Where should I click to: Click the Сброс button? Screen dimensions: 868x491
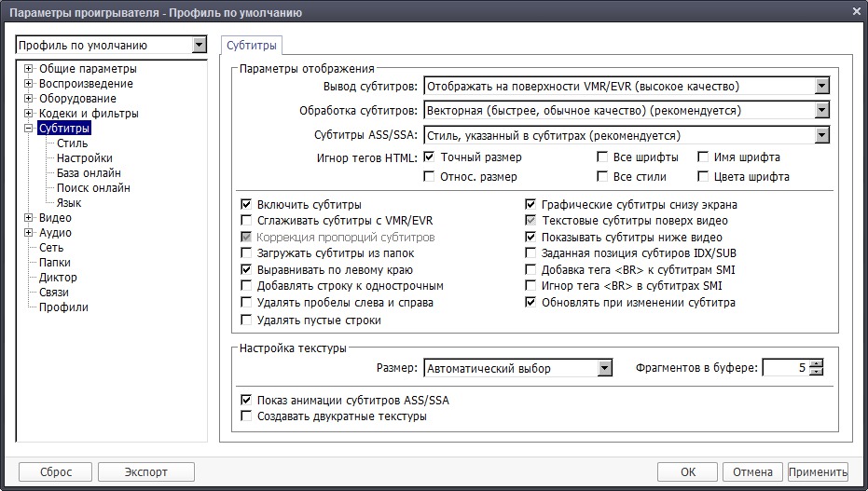click(55, 471)
